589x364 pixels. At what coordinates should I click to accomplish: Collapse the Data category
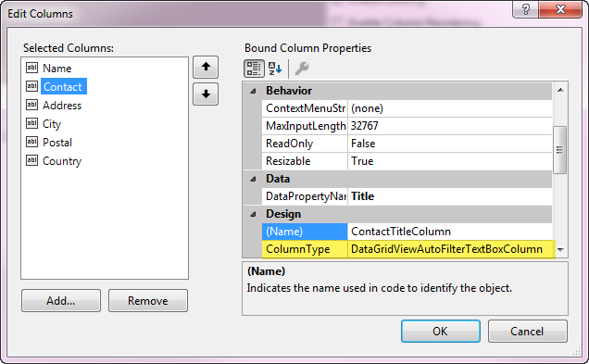click(253, 179)
